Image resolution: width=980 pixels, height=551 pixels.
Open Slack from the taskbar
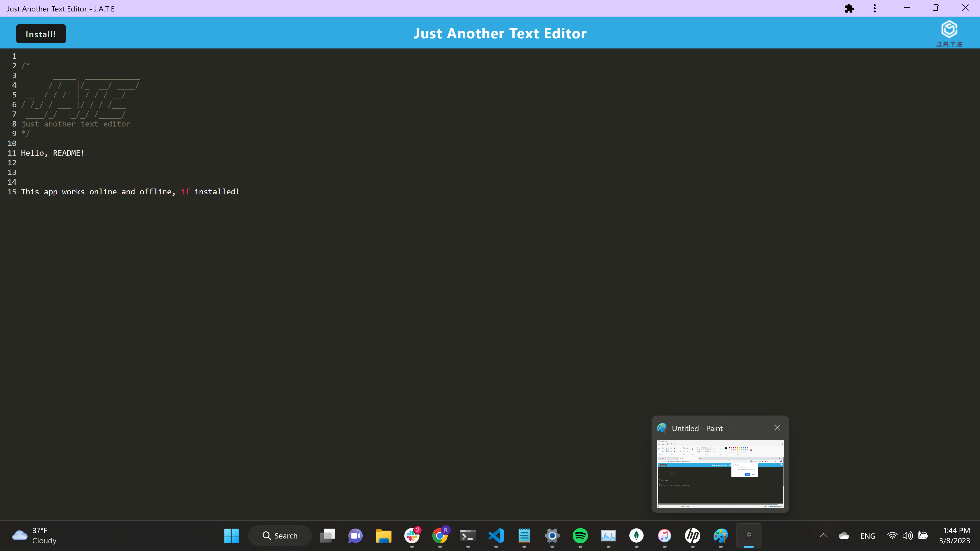(412, 535)
